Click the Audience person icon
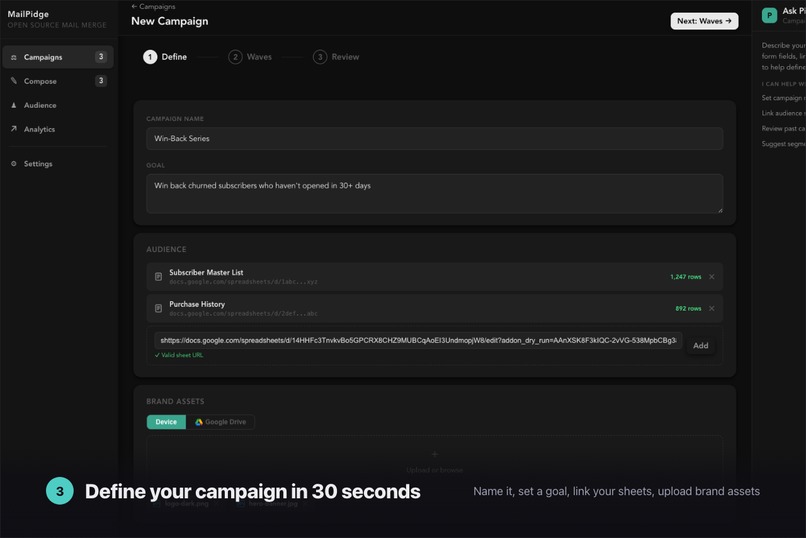The image size is (806, 538). click(x=14, y=105)
